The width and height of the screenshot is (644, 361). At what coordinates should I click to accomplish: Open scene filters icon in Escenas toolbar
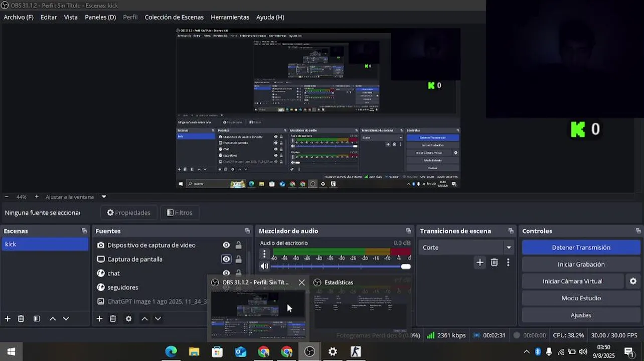(x=37, y=318)
